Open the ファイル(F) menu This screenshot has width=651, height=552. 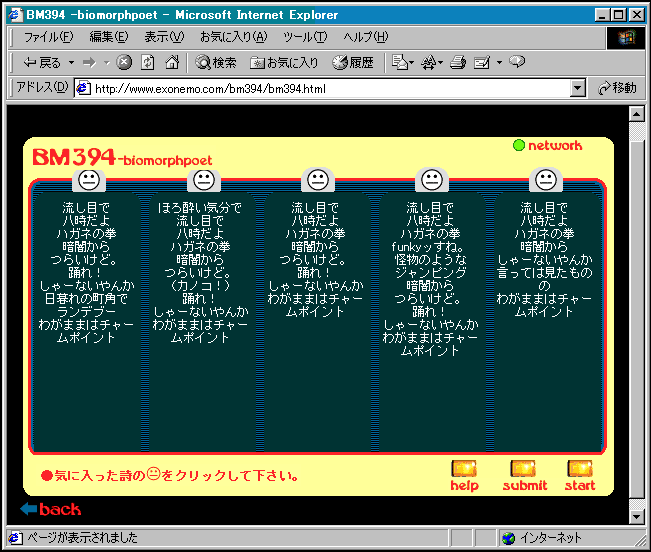(x=48, y=37)
